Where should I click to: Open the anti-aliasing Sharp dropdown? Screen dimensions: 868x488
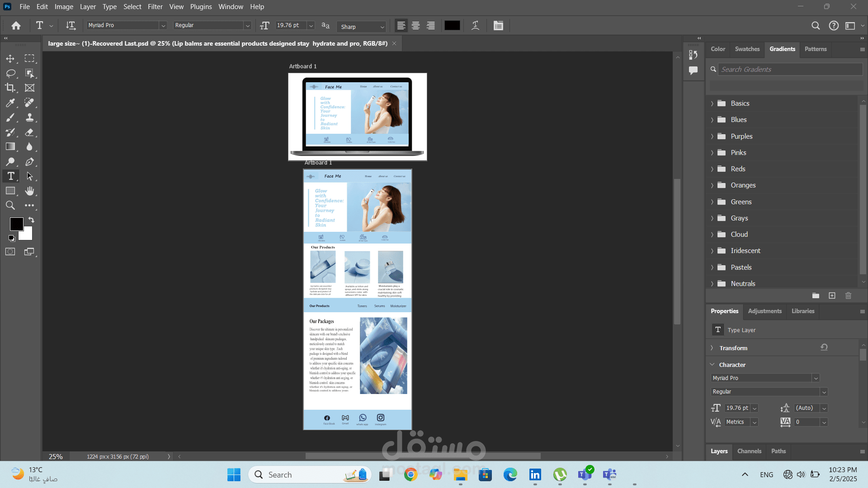pos(363,27)
